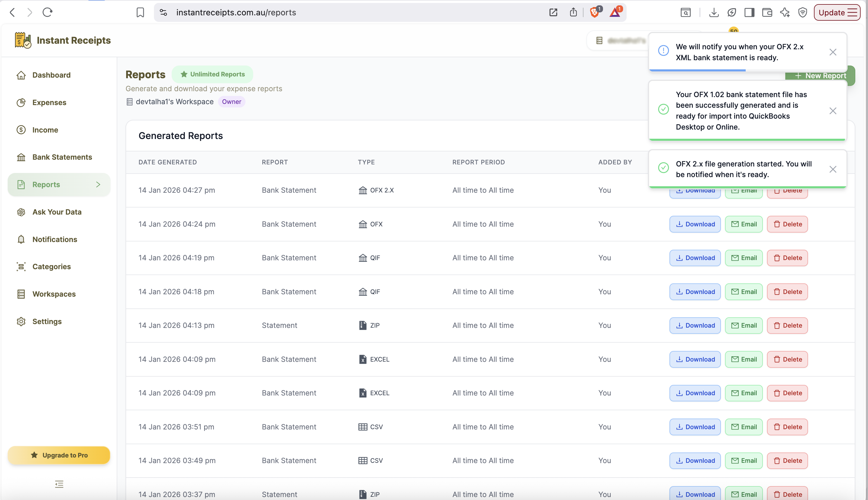Go back with the browser back arrow
This screenshot has width=868, height=500.
pos(12,13)
